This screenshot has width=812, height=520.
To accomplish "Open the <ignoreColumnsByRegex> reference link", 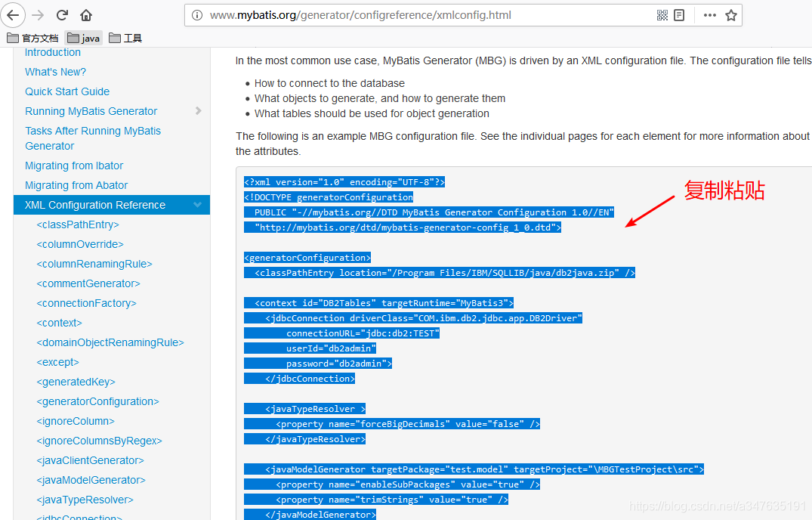I will [100, 441].
